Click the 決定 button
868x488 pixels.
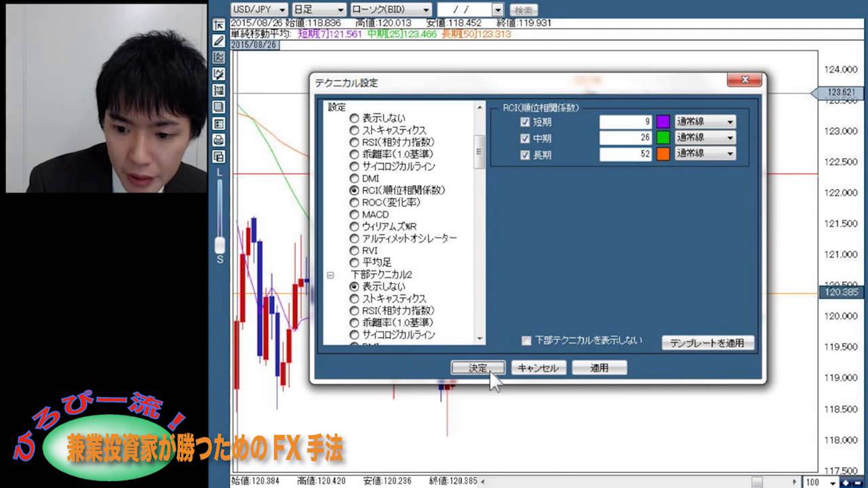point(478,368)
